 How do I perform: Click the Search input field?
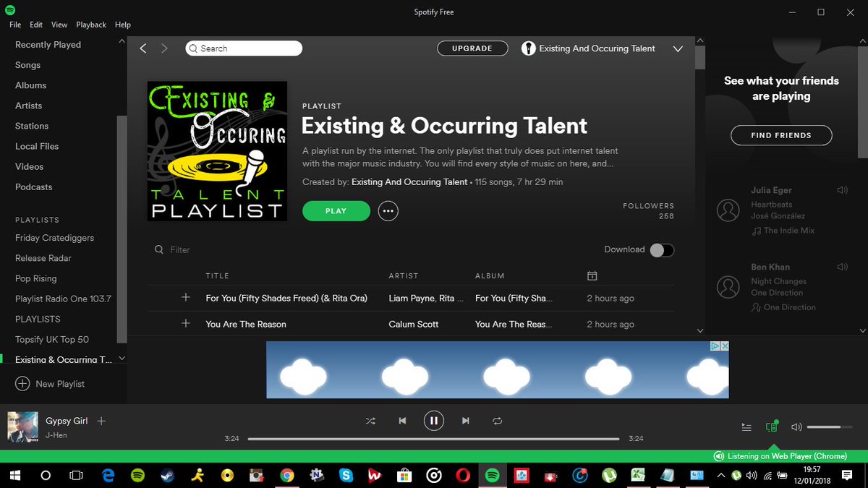[244, 48]
